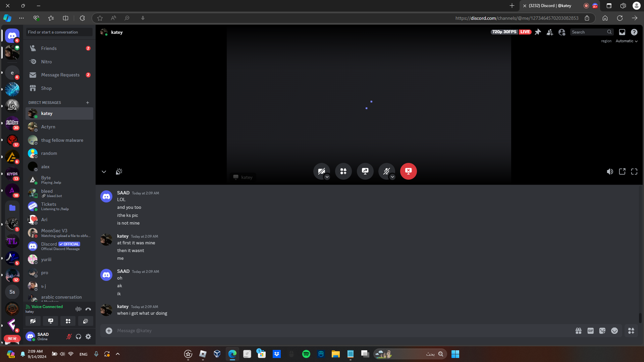644x362 pixels.
Task: Open region Automatic dropdown
Action: [627, 41]
